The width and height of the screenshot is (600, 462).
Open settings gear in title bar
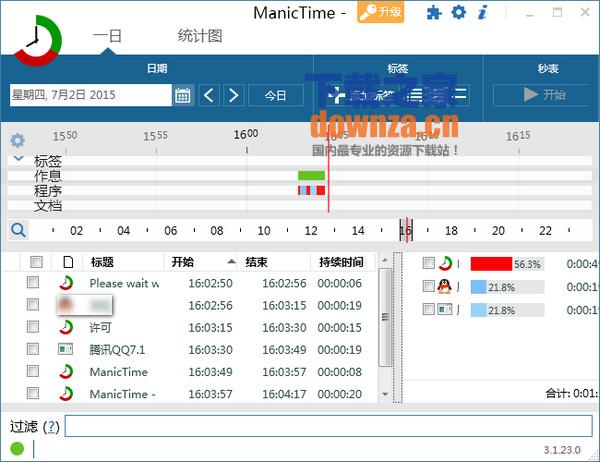(458, 12)
